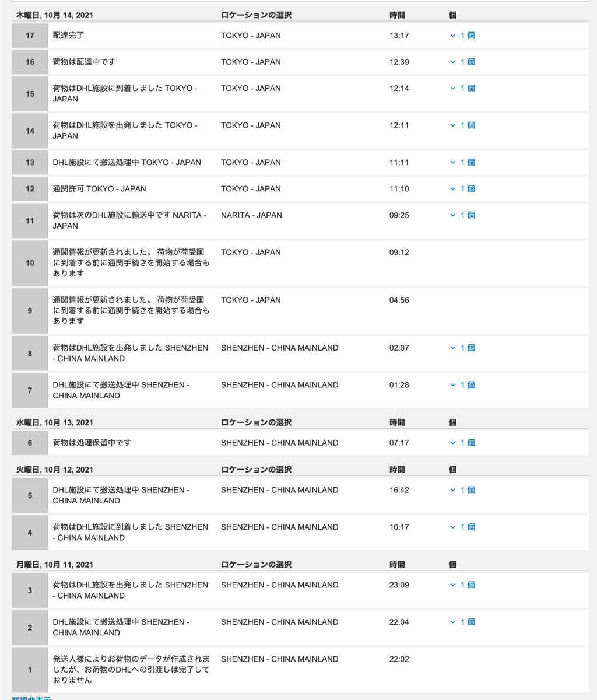Click the step number 15 cell
This screenshot has height=700, width=597.
(30, 94)
